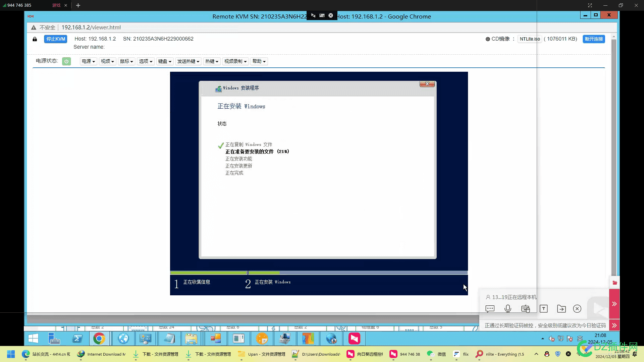Collapse the security notice with lower double-arrow
Screen dimensions: 644x362
(614, 325)
